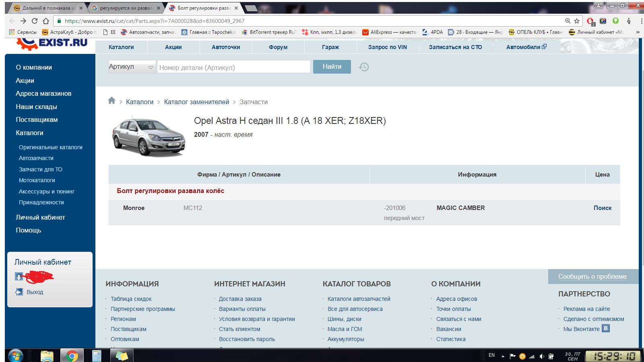This screenshot has height=362, width=644.
Task: Open Оригинальные каталоги sidebar item
Action: click(51, 147)
